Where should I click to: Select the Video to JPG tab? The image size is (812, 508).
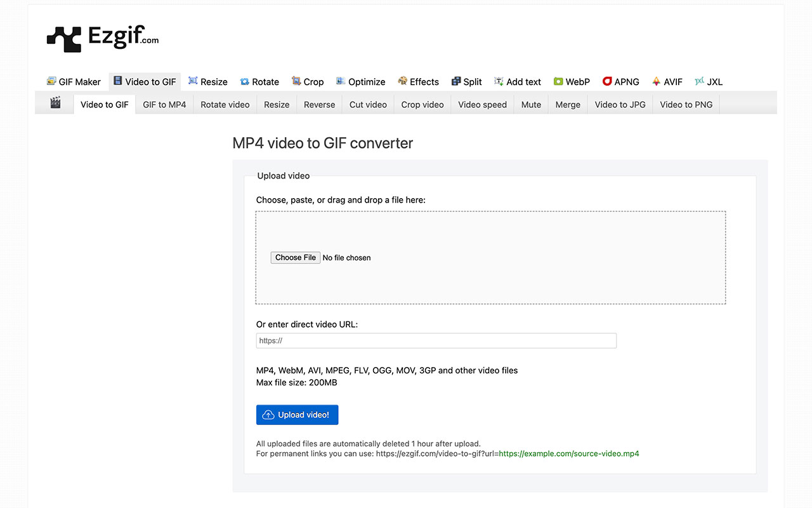pos(620,105)
